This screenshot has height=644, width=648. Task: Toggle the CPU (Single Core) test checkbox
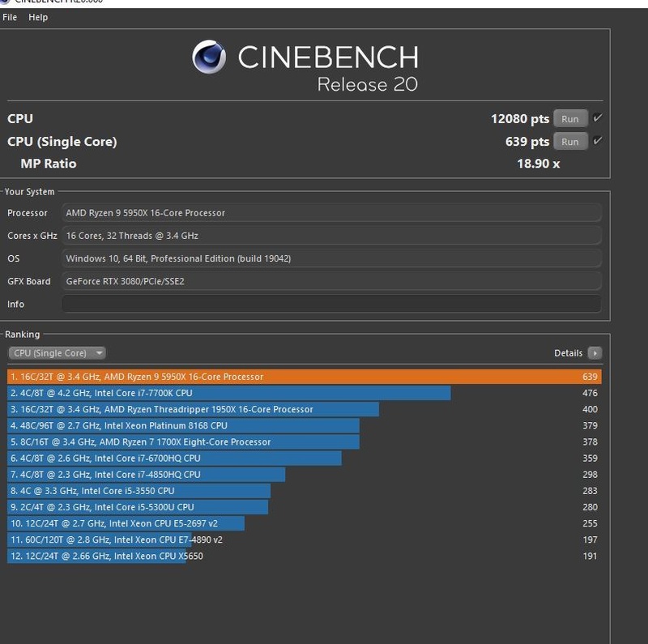597,141
